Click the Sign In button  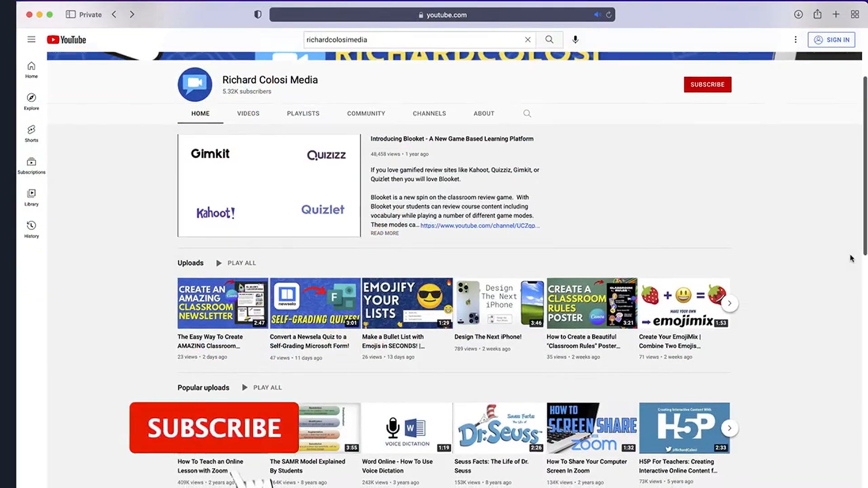point(831,40)
